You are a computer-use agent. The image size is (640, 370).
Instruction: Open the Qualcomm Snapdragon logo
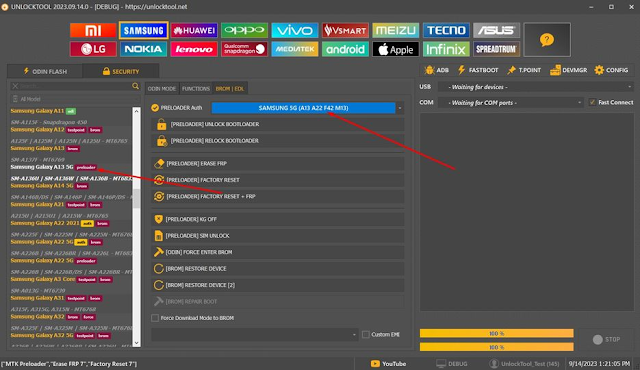point(244,49)
